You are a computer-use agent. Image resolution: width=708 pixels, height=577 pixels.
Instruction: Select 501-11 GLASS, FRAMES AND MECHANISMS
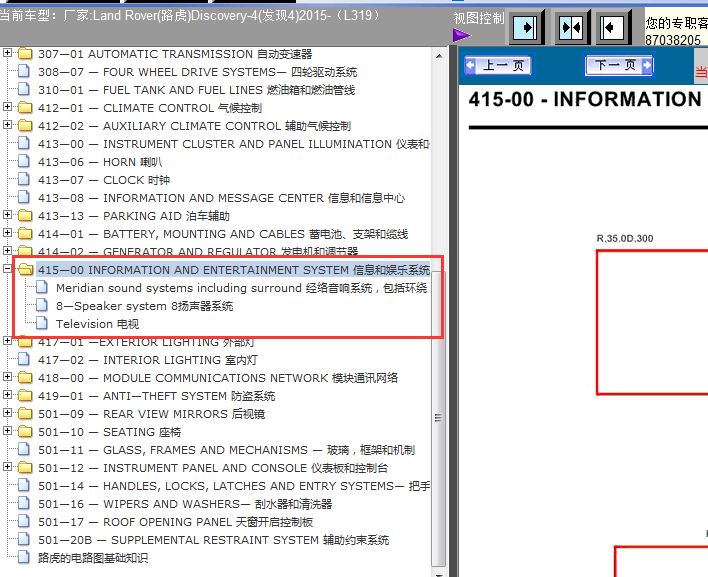[226, 450]
